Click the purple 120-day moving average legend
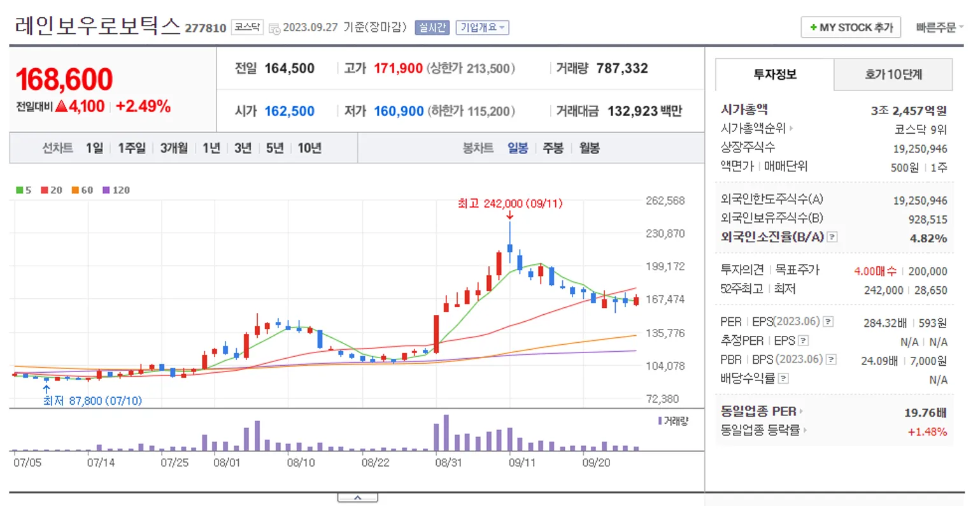Image resolution: width=980 pixels, height=506 pixels. (116, 190)
